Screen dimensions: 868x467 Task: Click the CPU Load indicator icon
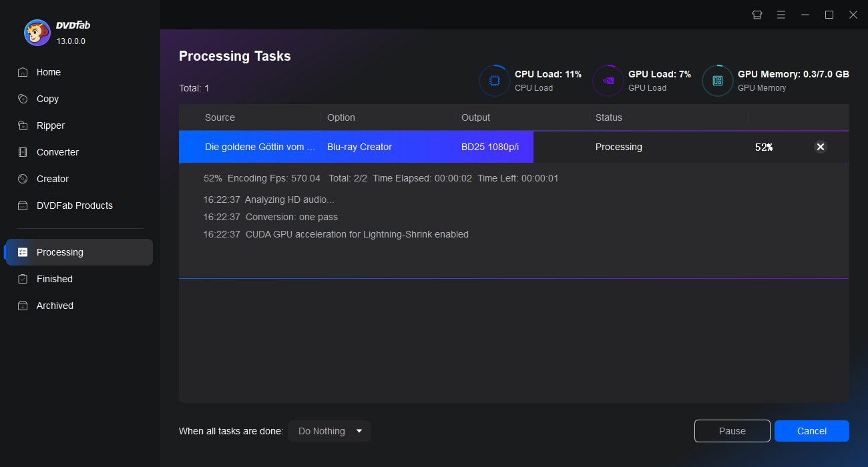point(494,80)
